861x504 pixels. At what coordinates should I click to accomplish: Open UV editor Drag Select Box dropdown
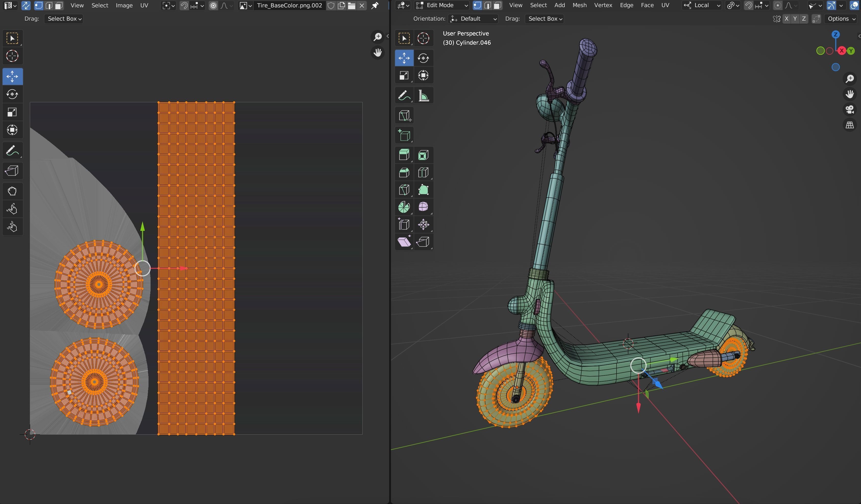(x=64, y=19)
